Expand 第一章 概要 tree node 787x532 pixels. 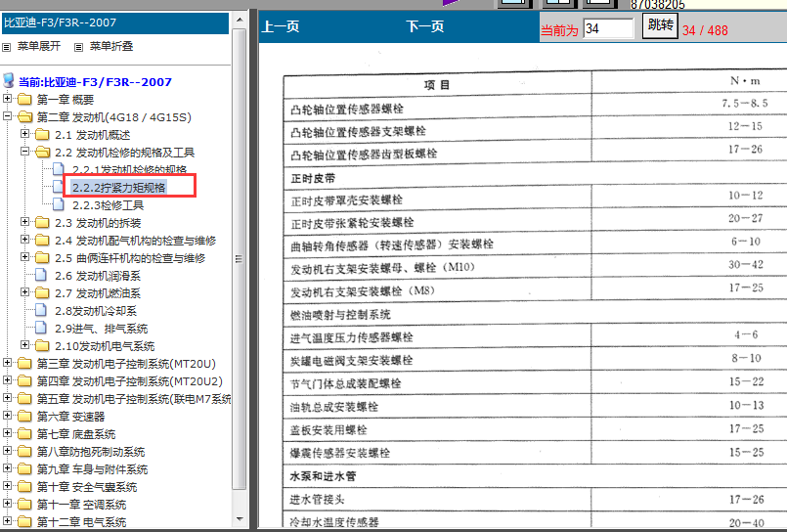point(7,99)
